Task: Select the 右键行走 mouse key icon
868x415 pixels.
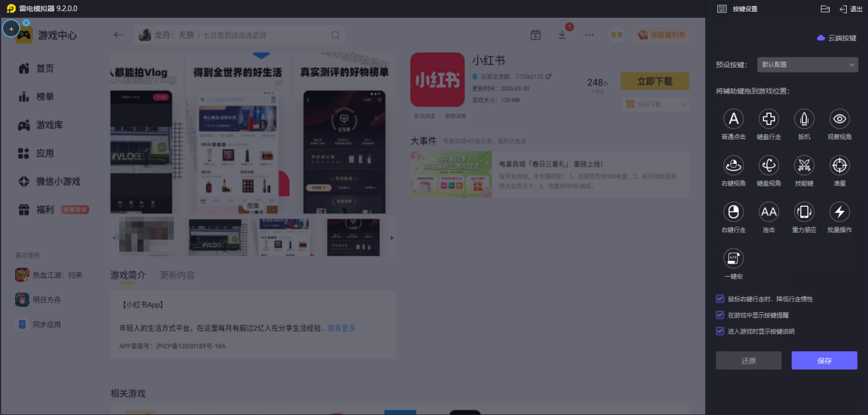Action: click(733, 212)
